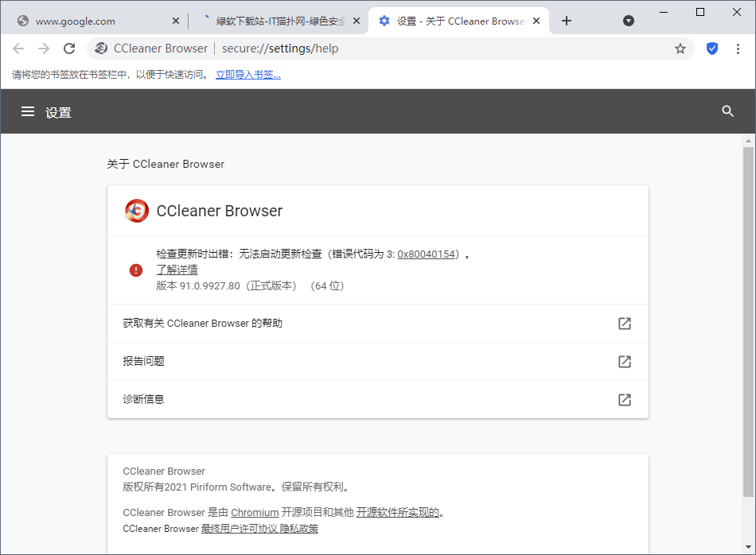Screen dimensions: 756x555
Task: Reload the current page
Action: click(x=69, y=49)
